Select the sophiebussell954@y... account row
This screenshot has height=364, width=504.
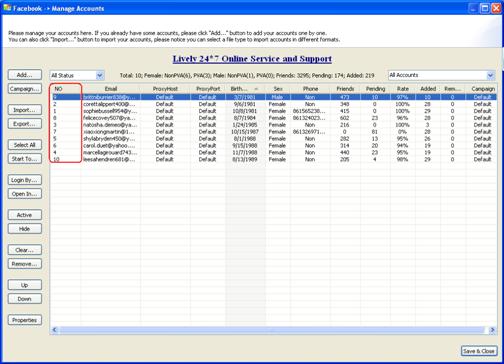273,111
